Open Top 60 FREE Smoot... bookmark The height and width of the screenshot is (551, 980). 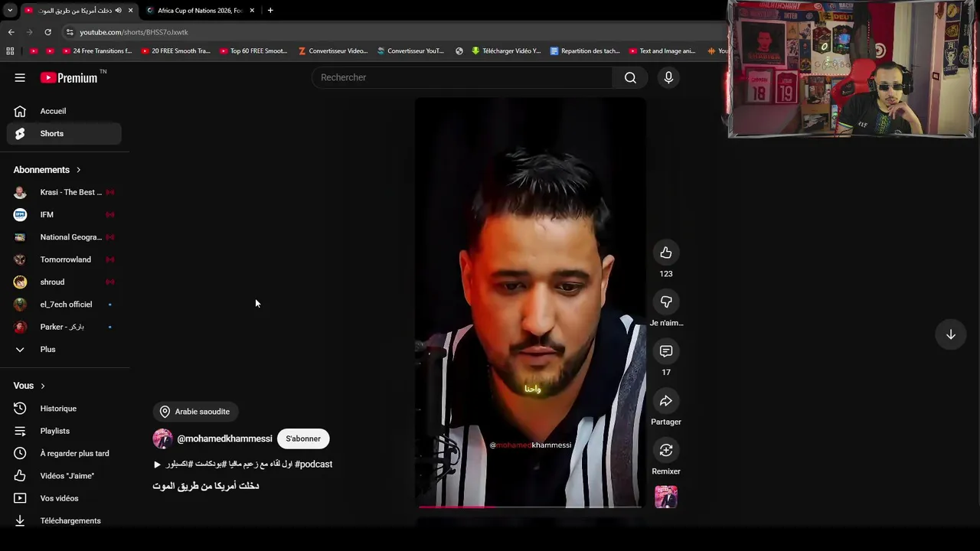[x=253, y=51]
